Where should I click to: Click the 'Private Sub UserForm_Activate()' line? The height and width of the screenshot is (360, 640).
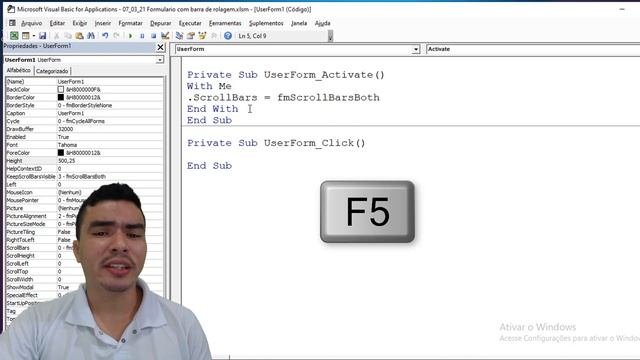click(286, 75)
